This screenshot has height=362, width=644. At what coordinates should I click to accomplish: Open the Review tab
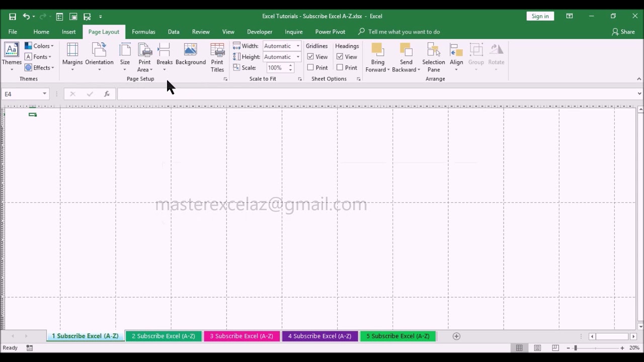tap(201, 32)
